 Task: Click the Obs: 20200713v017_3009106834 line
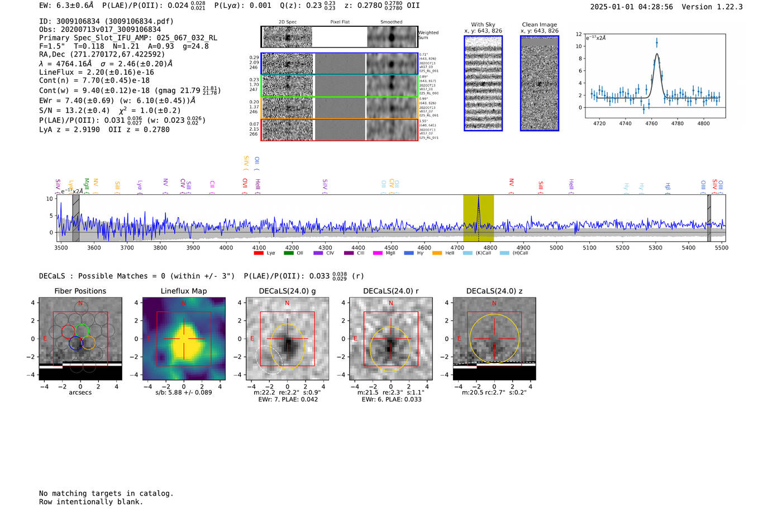tap(100, 30)
